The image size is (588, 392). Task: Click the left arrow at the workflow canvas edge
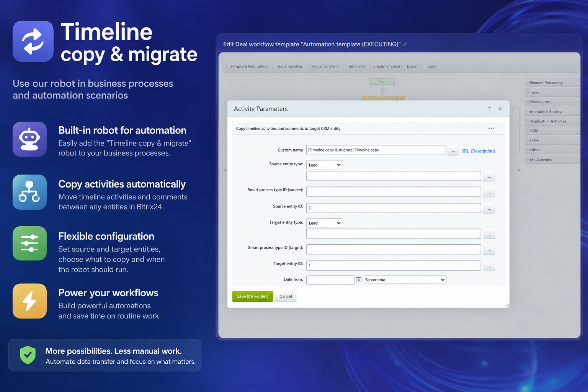click(225, 170)
